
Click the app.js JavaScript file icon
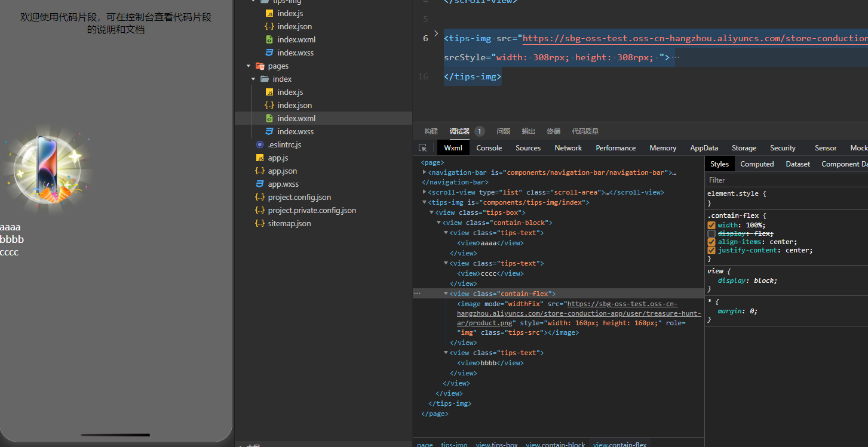coord(260,158)
